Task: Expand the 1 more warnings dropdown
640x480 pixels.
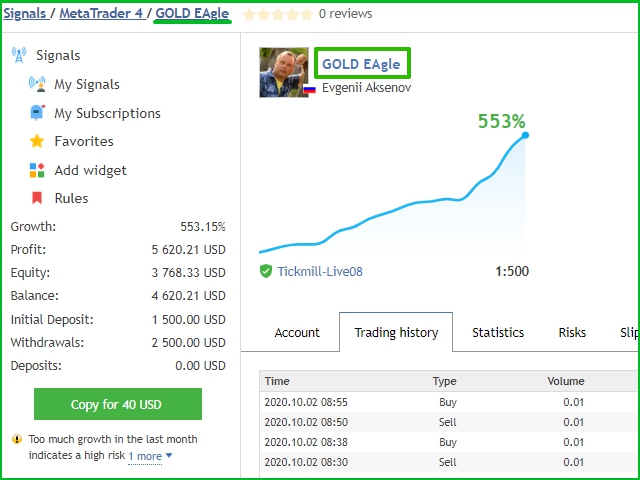Action: tap(150, 456)
